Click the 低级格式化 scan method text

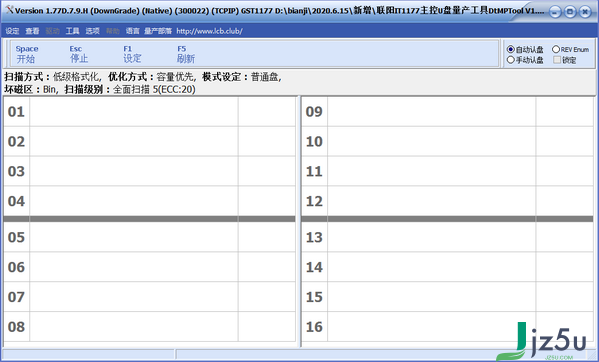[x=76, y=77]
